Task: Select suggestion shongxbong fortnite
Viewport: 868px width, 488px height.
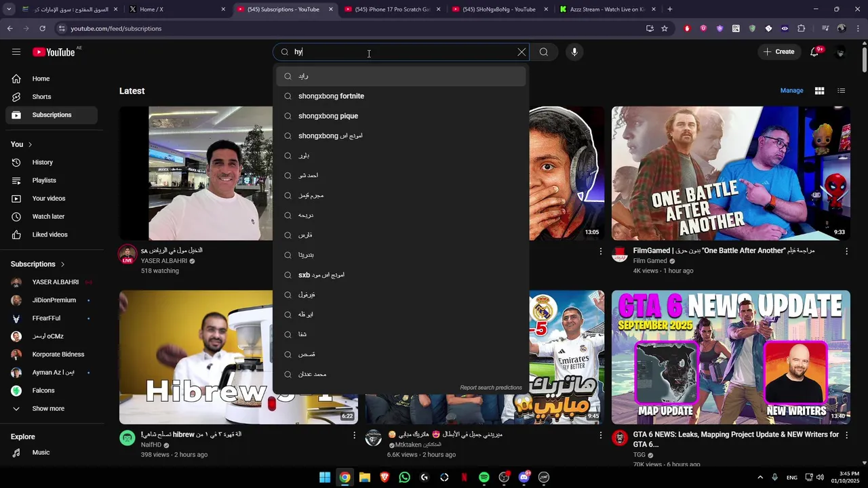Action: (x=401, y=96)
